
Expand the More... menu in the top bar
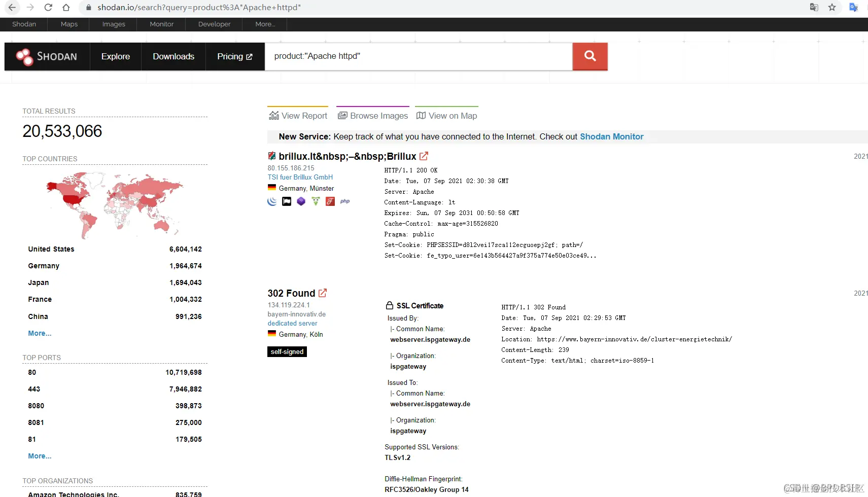click(x=265, y=24)
